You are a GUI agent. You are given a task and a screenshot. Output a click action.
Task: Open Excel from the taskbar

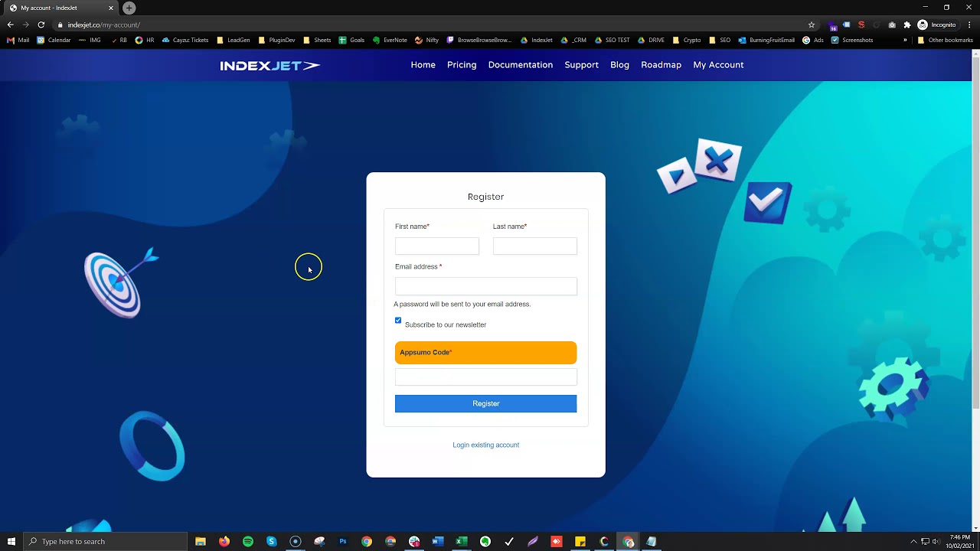pos(462,542)
